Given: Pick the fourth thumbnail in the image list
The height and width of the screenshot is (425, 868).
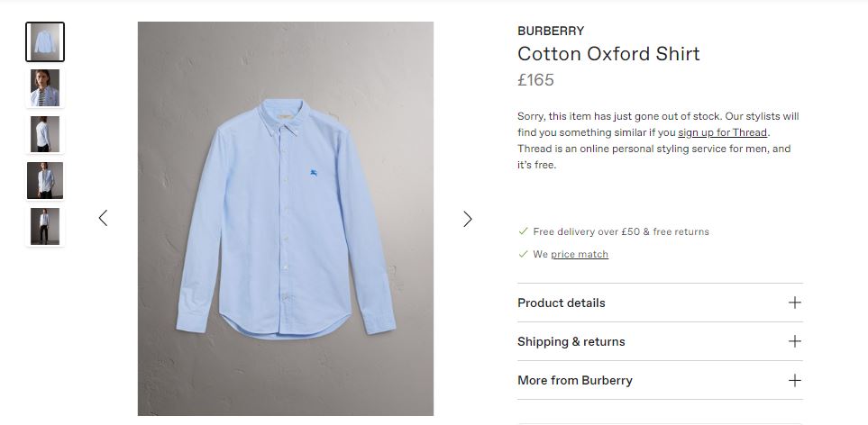Looking at the screenshot, I should coord(45,180).
